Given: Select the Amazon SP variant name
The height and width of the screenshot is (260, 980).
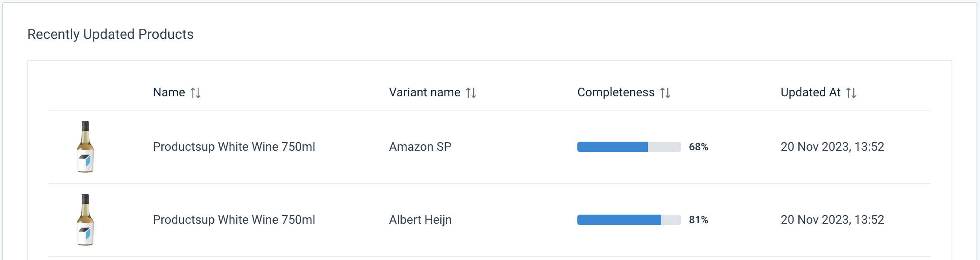Looking at the screenshot, I should coord(420,147).
